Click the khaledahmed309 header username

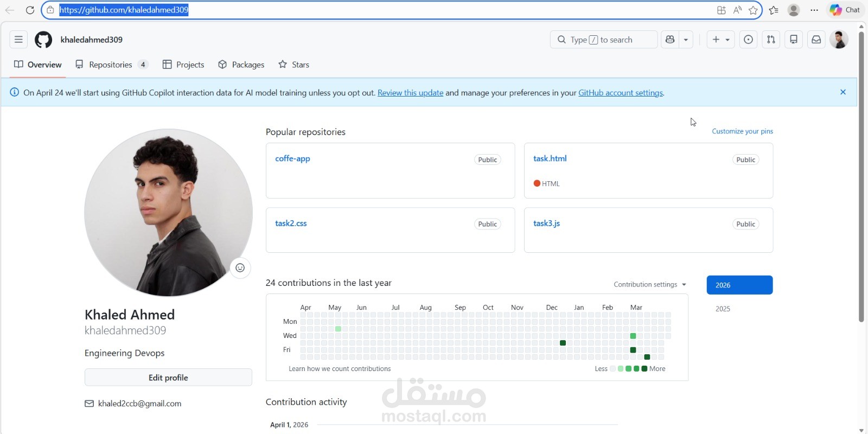coord(92,40)
